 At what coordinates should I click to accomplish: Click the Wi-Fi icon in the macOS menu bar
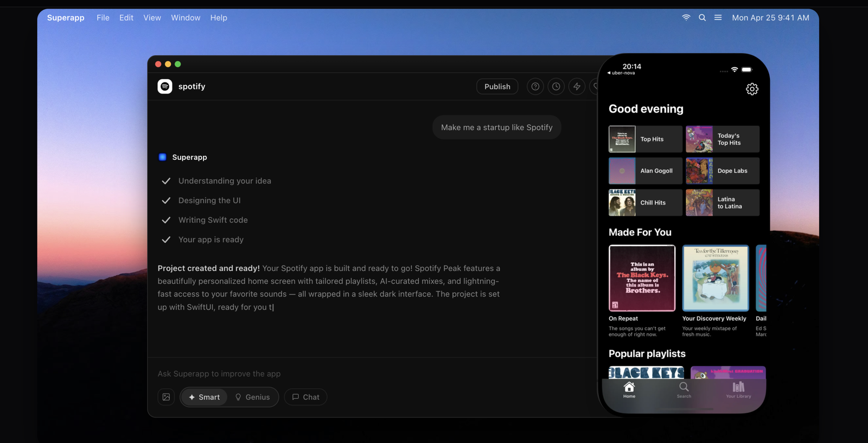tap(686, 17)
